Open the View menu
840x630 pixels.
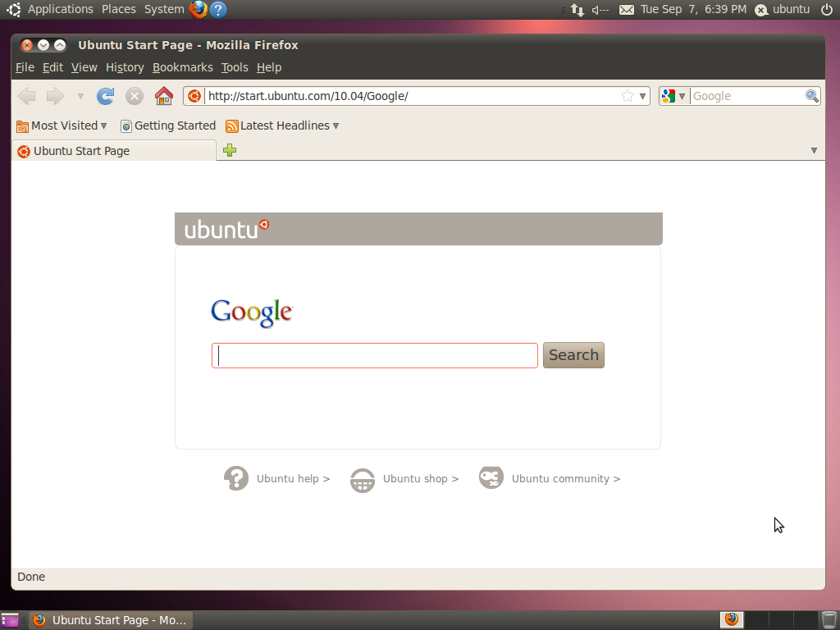tap(84, 67)
